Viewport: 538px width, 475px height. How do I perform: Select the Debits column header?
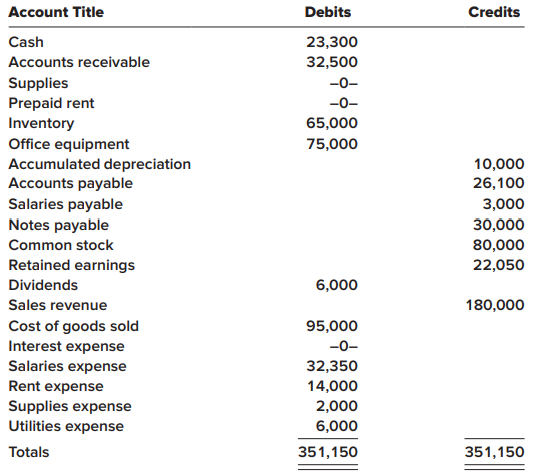click(328, 12)
